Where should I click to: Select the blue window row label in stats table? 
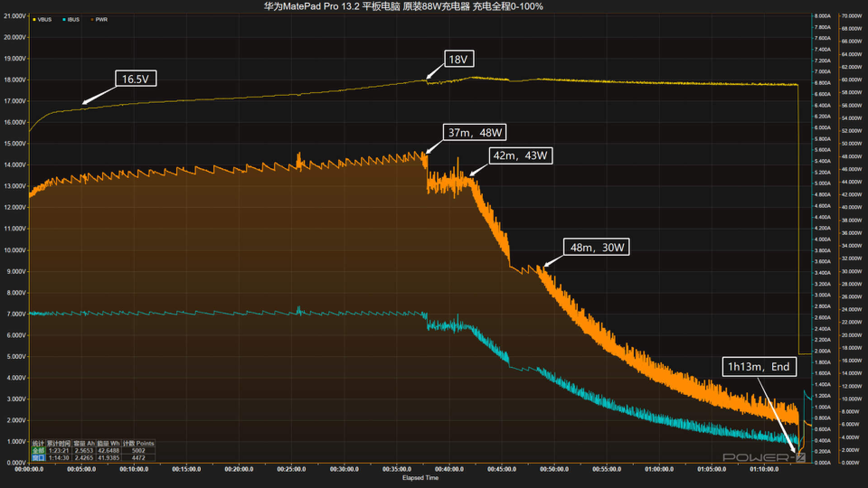[x=38, y=458]
